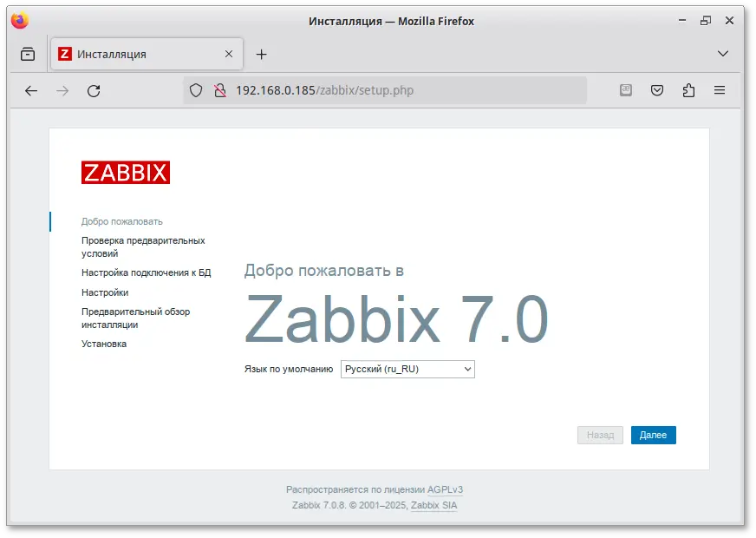The height and width of the screenshot is (538, 756).
Task: Click the Zabbix logo
Action: click(126, 173)
